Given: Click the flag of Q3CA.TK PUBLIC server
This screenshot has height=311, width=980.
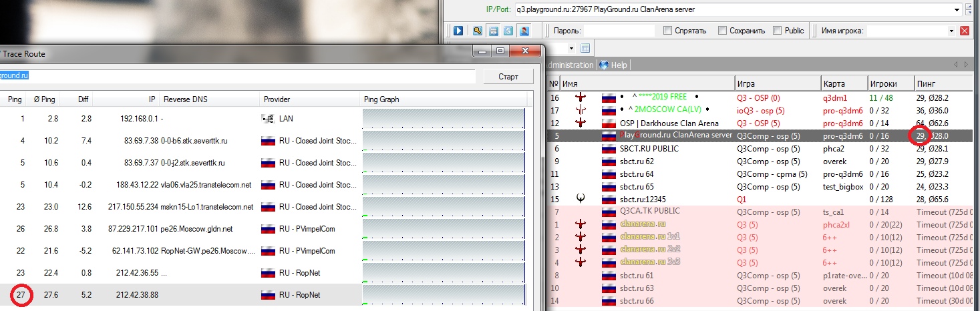Looking at the screenshot, I should coord(608,212).
